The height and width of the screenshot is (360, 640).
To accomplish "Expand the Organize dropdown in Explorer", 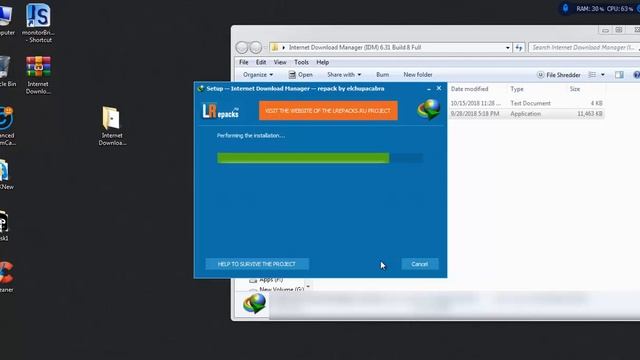I will (258, 75).
